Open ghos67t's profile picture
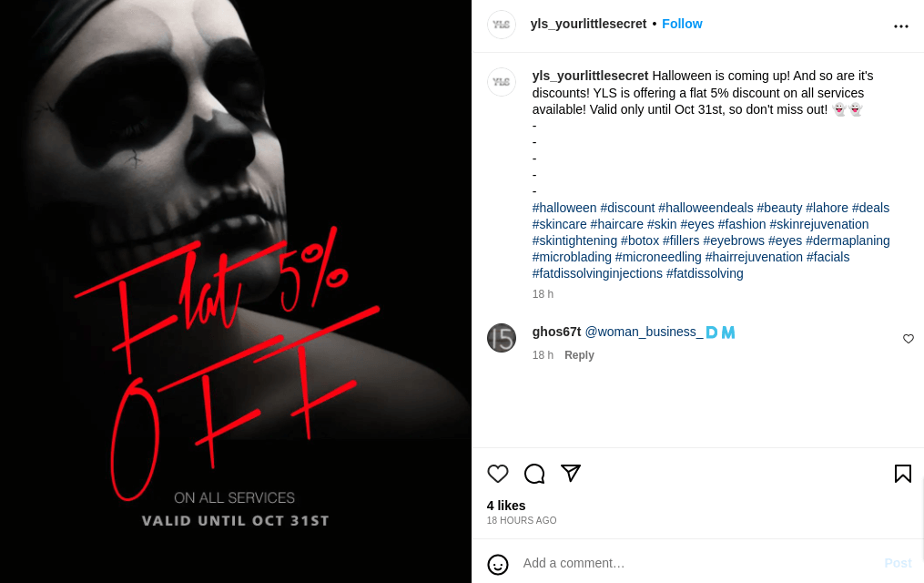This screenshot has width=924, height=583. tap(502, 338)
